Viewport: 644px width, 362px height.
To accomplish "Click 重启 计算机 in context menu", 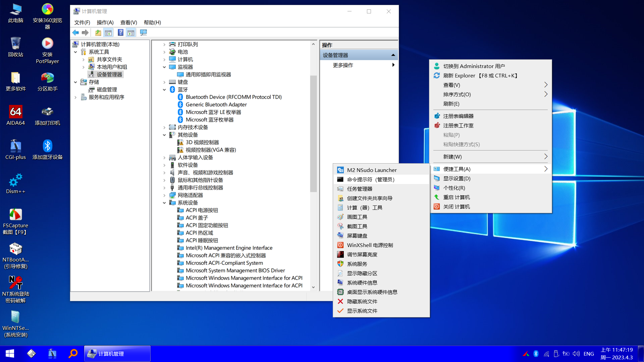I will [491, 197].
